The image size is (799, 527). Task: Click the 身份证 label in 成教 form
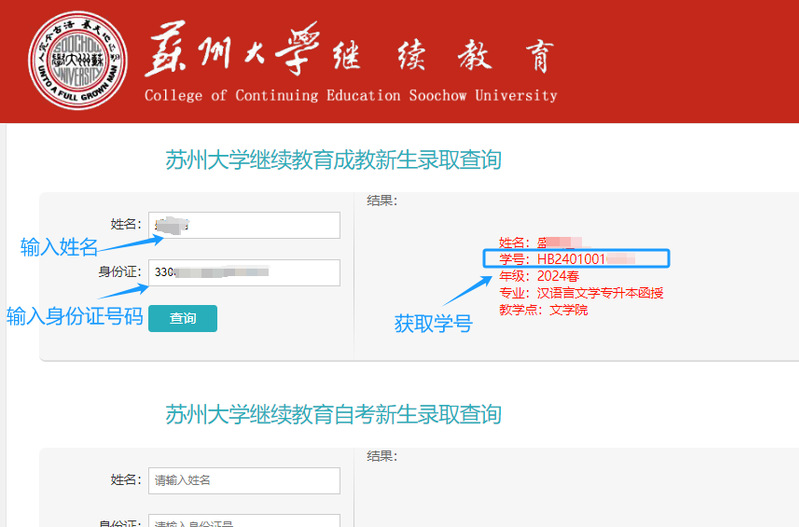(119, 272)
